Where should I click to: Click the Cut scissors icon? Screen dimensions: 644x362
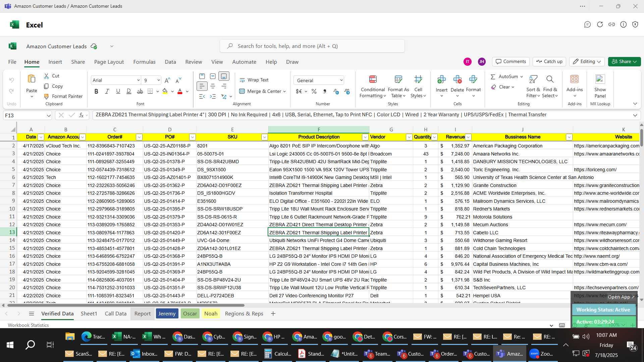[47, 76]
